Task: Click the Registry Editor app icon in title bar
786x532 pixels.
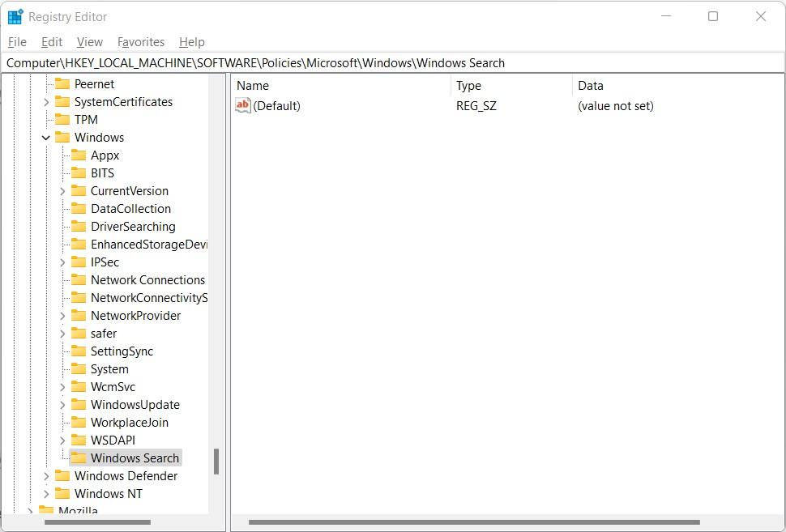Action: [15, 16]
